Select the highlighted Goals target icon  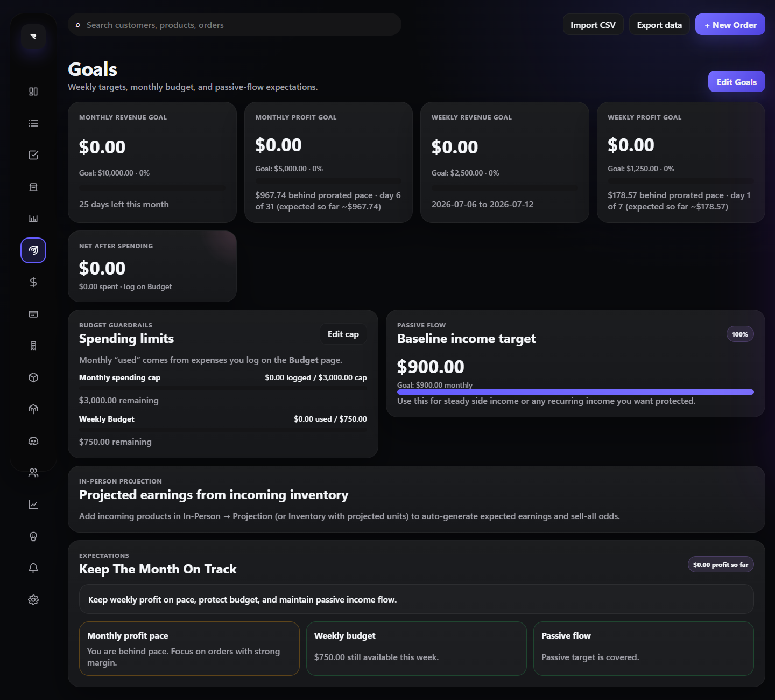[x=33, y=250]
